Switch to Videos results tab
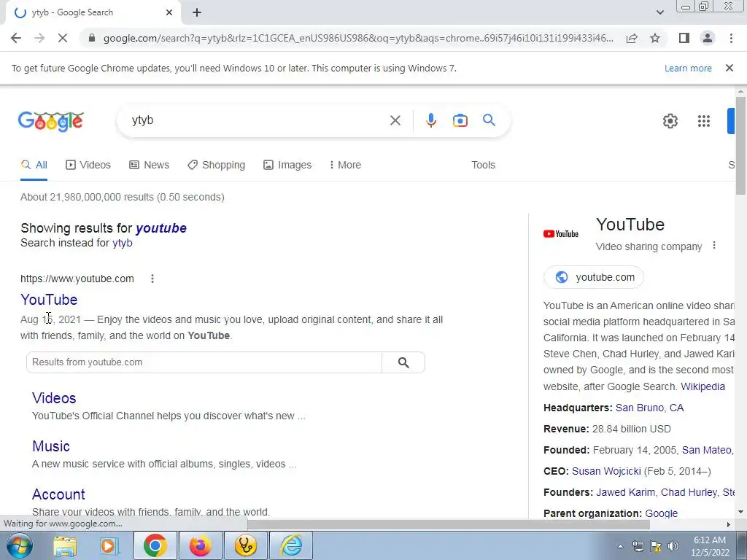The width and height of the screenshot is (747, 560). point(88,165)
